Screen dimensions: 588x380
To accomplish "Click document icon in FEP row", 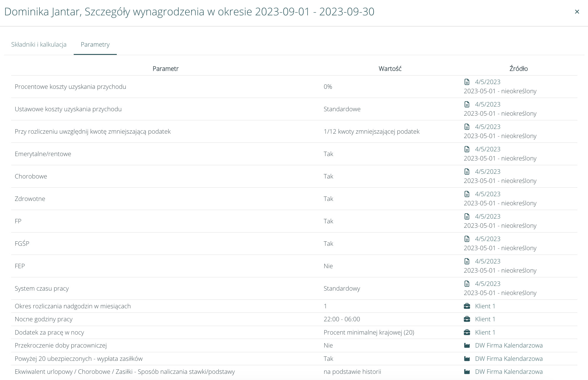I will [467, 261].
